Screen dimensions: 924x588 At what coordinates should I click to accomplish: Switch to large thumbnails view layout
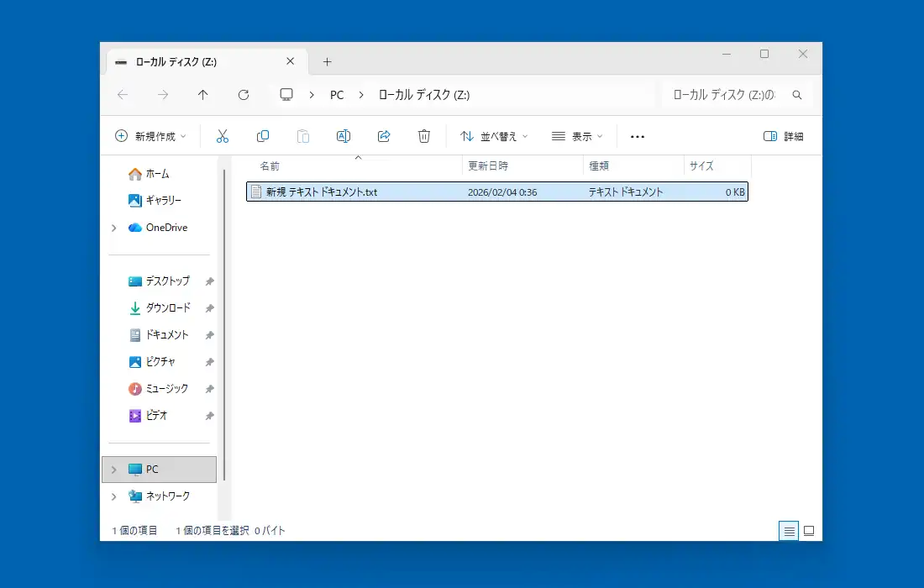tap(809, 531)
